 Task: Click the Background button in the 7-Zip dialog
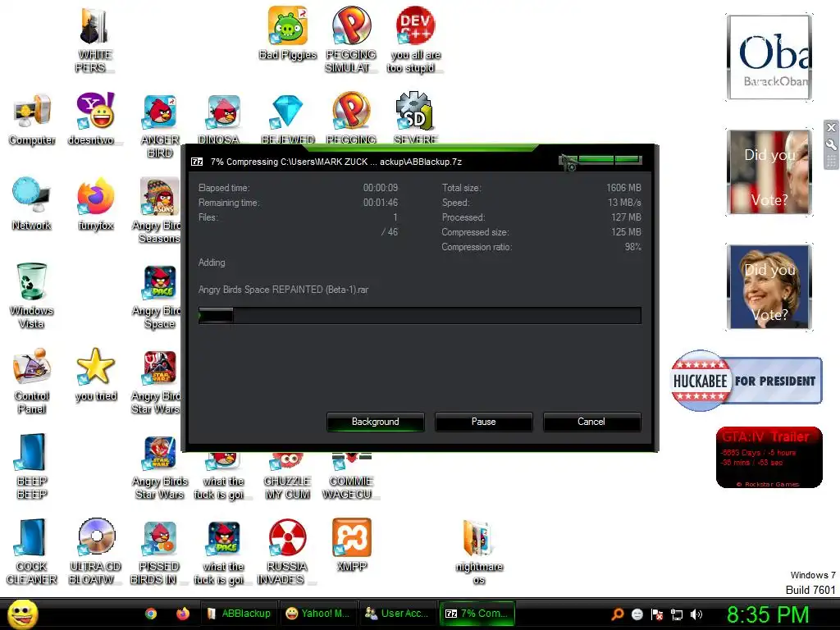coord(375,422)
